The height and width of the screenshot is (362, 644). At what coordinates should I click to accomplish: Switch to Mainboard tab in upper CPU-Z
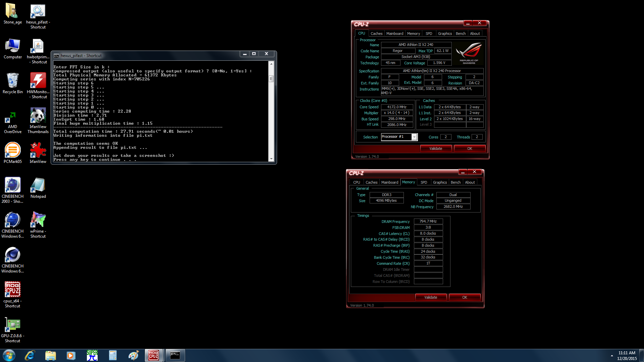coord(395,34)
